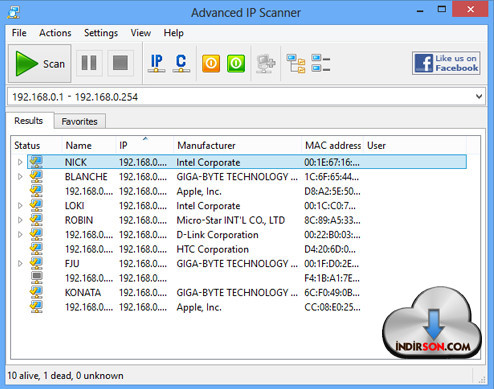The image size is (494, 389).
Task: Click the expand all tree icon
Action: pyautogui.click(x=296, y=63)
